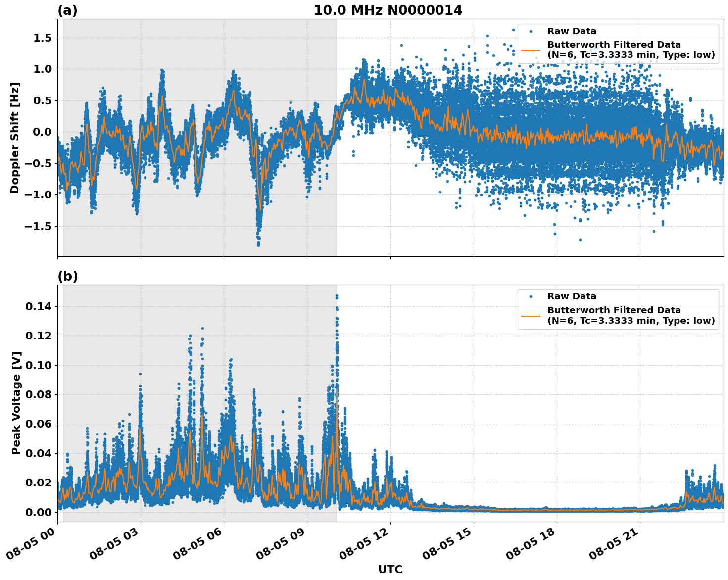
Task: Click the '−1.5' Doppler Shift tick label
Action: pyautogui.click(x=39, y=226)
